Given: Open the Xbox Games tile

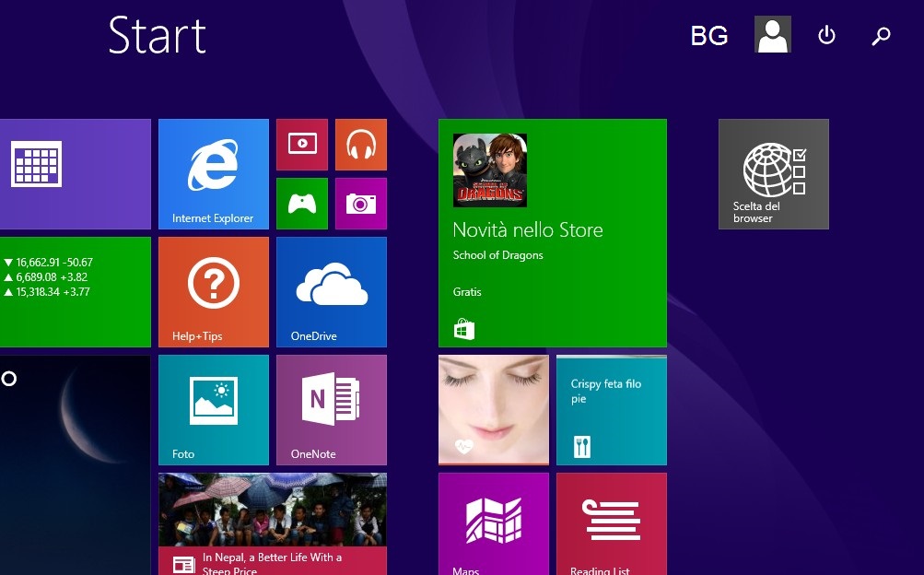Looking at the screenshot, I should [x=302, y=204].
